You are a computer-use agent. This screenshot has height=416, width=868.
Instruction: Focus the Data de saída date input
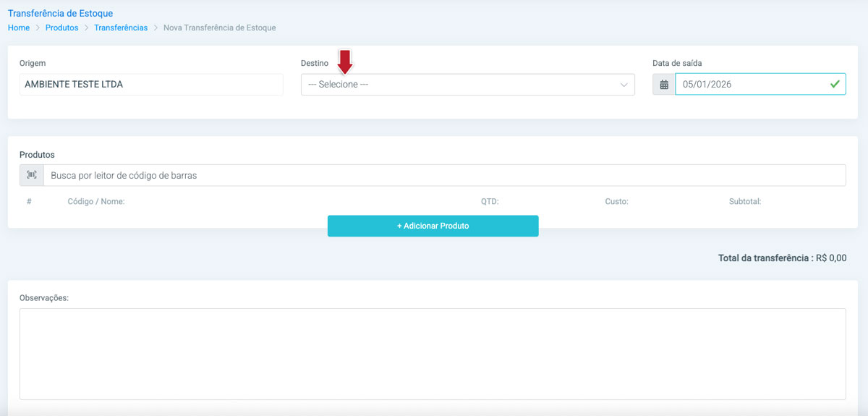(x=752, y=85)
